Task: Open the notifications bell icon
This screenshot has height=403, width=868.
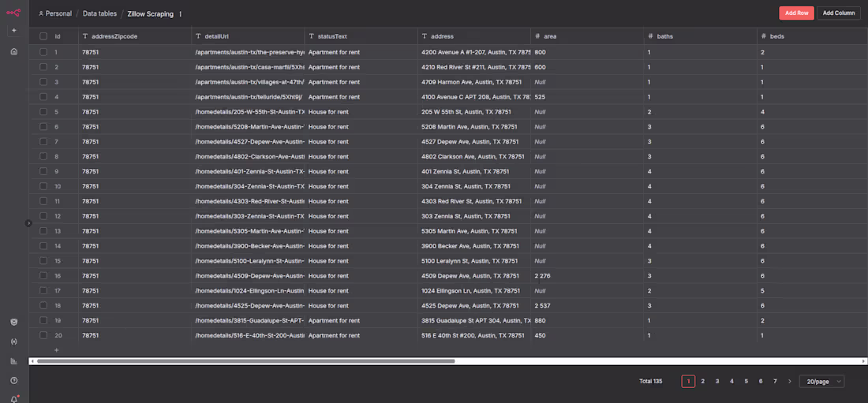Action: point(14,399)
